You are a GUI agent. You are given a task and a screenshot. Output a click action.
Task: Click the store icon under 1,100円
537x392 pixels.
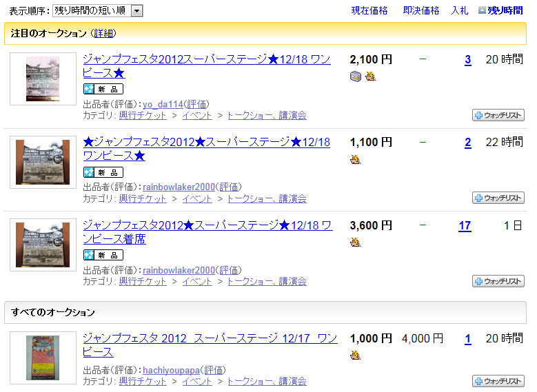[356, 159]
